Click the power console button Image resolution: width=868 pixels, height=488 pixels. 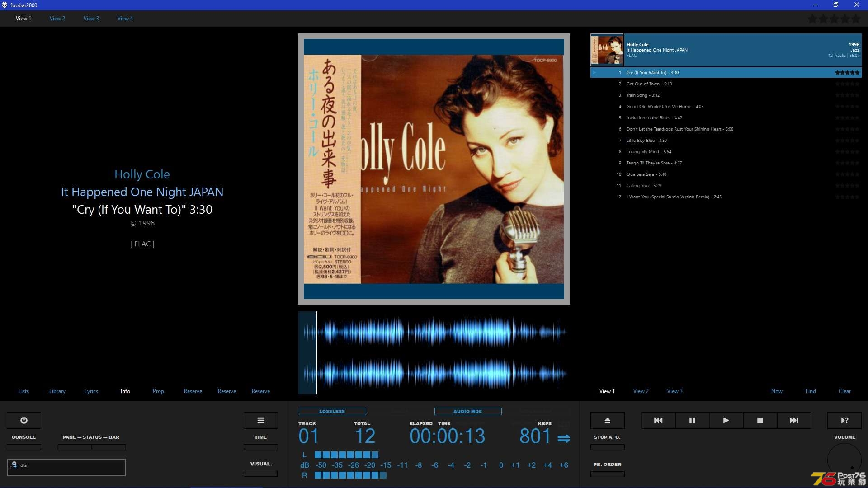pos(24,420)
